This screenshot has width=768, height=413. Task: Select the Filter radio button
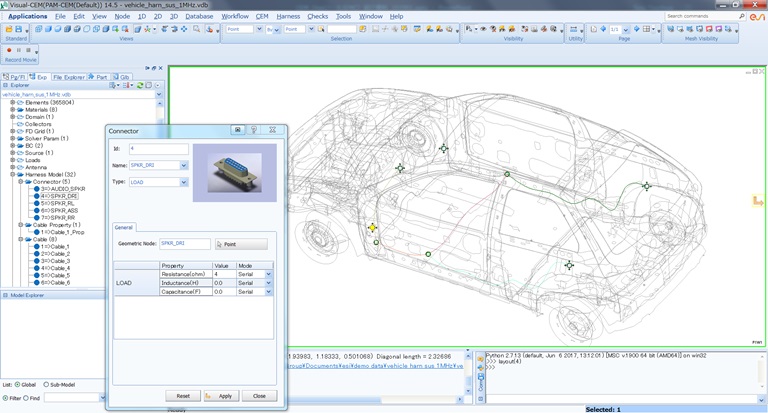point(5,398)
